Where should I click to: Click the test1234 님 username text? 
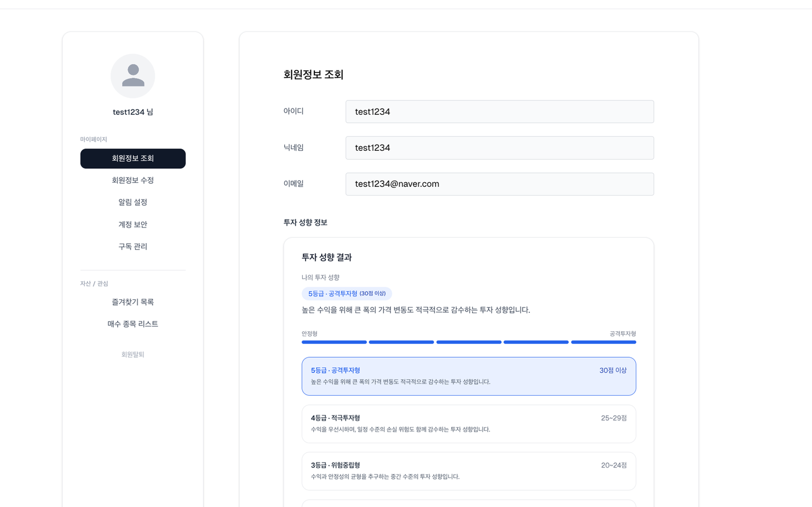pyautogui.click(x=133, y=112)
